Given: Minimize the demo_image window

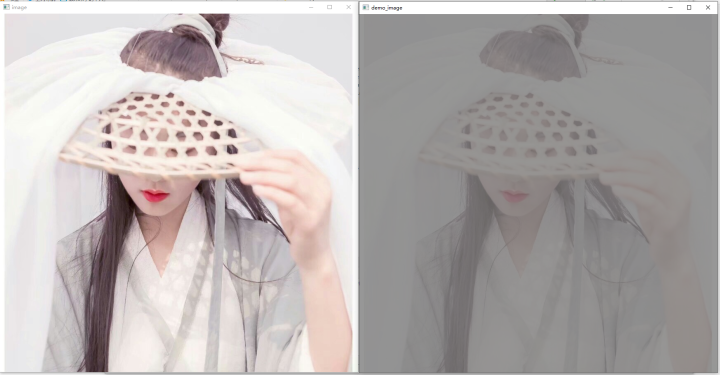Looking at the screenshot, I should click(x=670, y=7).
